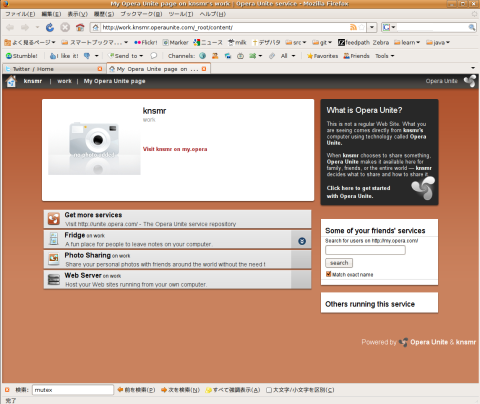
Task: Click Click here to get started link
Action: click(x=358, y=192)
